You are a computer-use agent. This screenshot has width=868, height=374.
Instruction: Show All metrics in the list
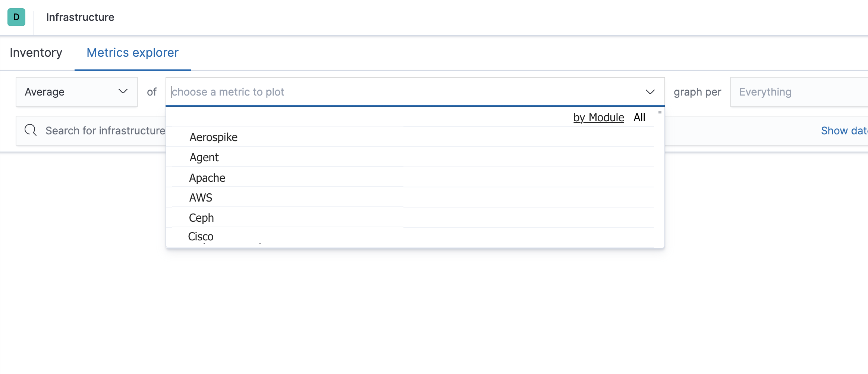(x=639, y=117)
